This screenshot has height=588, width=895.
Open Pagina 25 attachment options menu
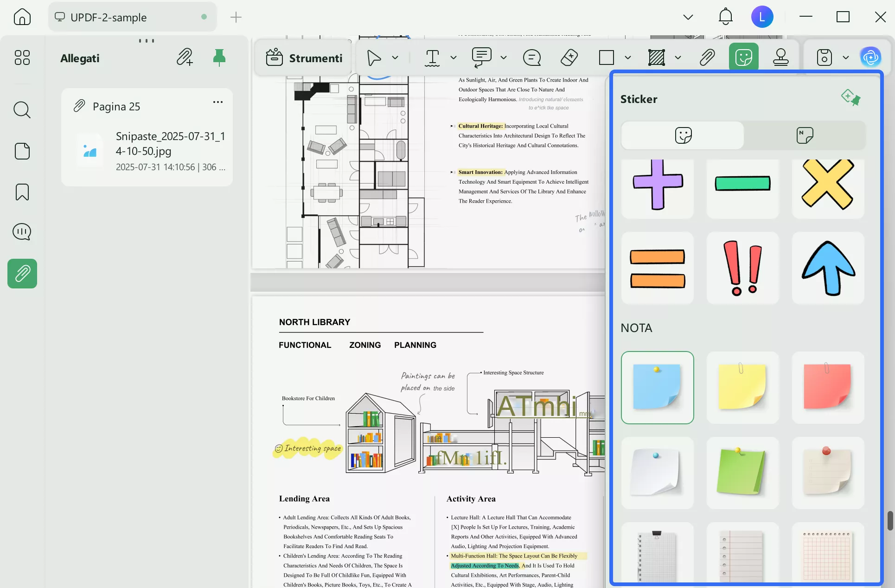(217, 102)
